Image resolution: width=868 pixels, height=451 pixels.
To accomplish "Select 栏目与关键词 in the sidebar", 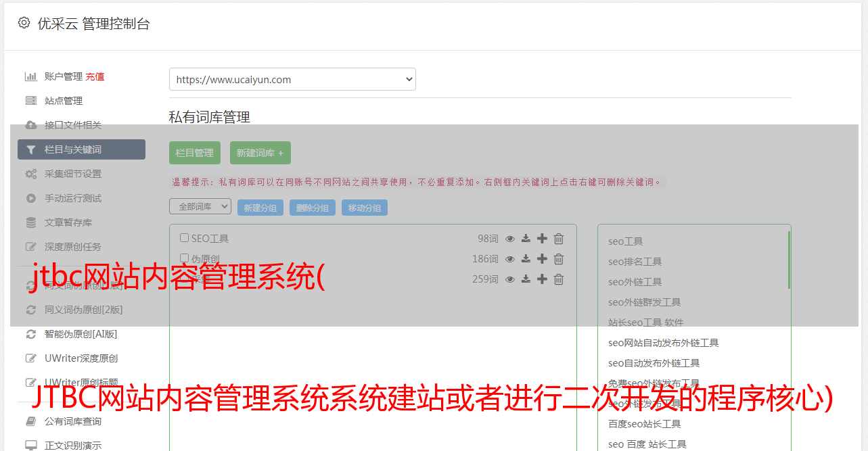I will 81,149.
